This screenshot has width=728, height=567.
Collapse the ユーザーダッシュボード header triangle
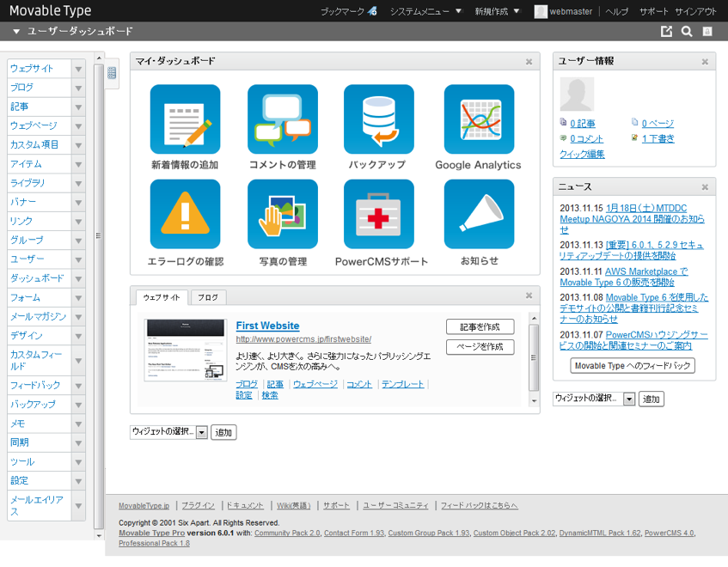pos(16,32)
